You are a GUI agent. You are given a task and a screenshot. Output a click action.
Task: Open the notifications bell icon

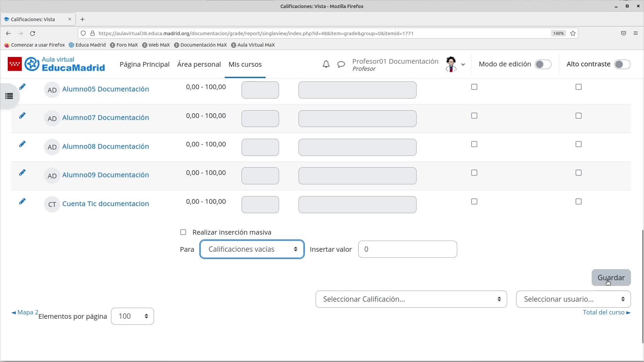point(326,64)
